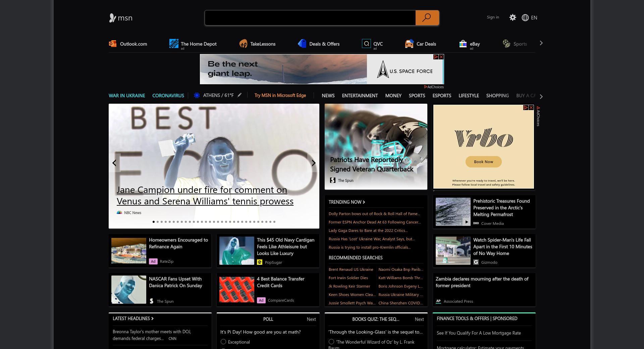Open the NEWS section tab
Image resolution: width=644 pixels, height=349 pixels.
pyautogui.click(x=328, y=95)
